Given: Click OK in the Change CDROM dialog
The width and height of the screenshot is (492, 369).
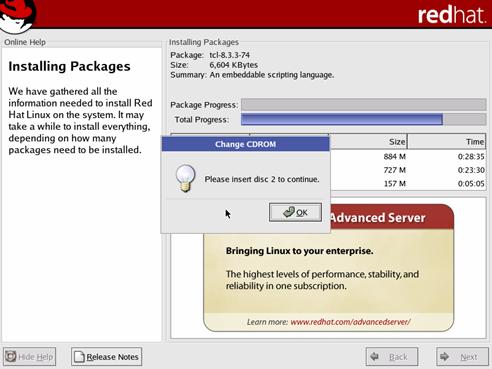Looking at the screenshot, I should pos(295,212).
